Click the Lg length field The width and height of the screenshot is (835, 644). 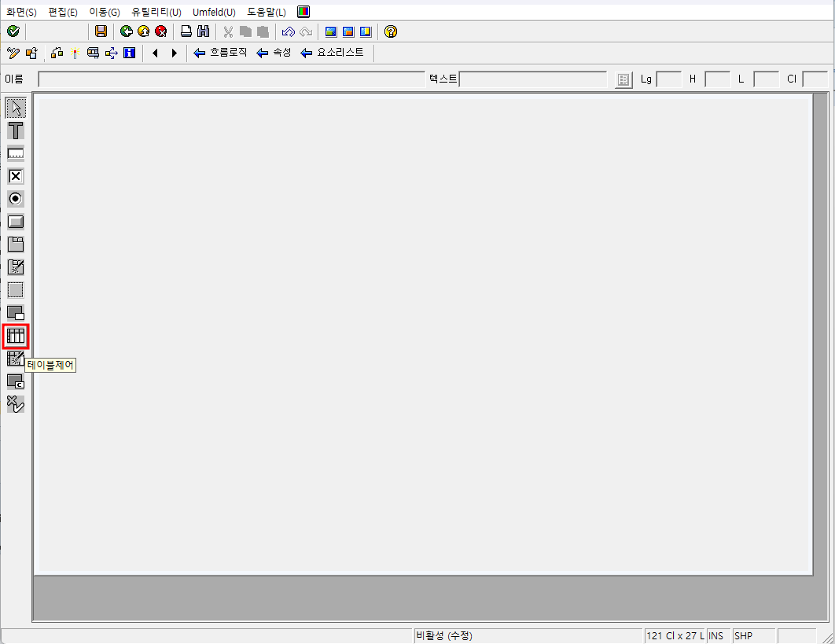click(x=669, y=79)
